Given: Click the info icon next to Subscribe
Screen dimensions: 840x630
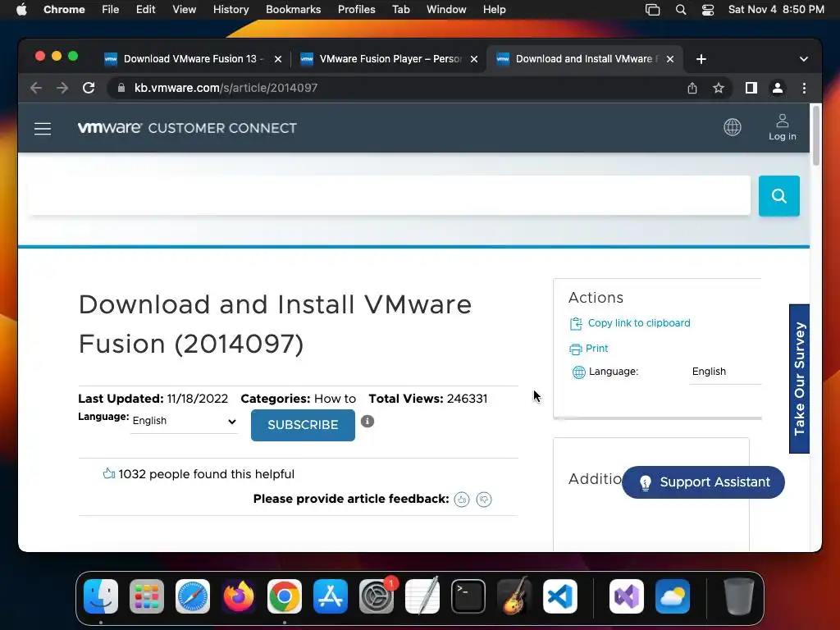Looking at the screenshot, I should (367, 421).
